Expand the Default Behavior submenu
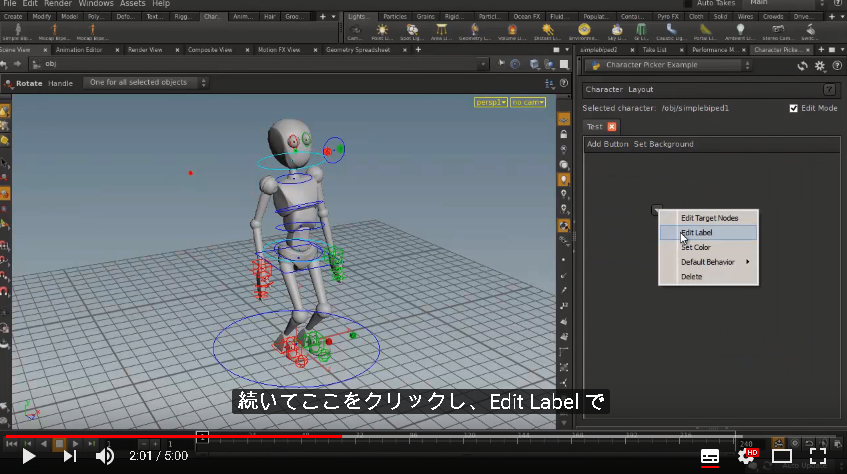847x474 pixels. [708, 262]
